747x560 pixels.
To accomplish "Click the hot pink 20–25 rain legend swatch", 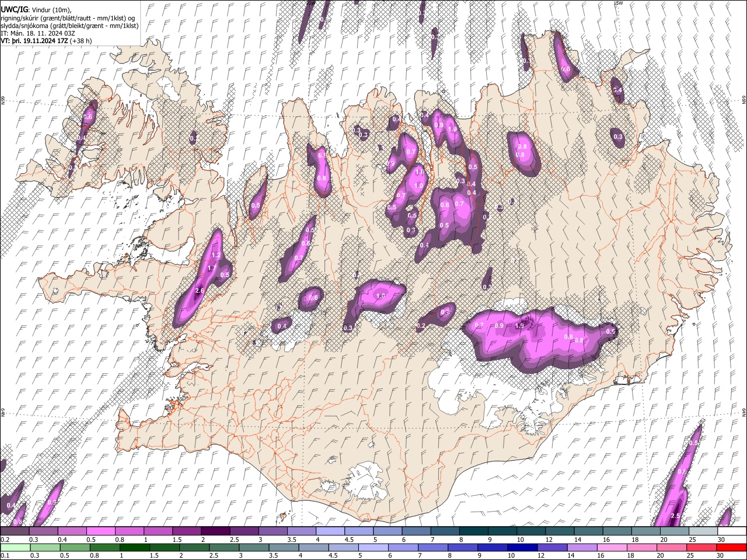I will pyautogui.click(x=672, y=548).
